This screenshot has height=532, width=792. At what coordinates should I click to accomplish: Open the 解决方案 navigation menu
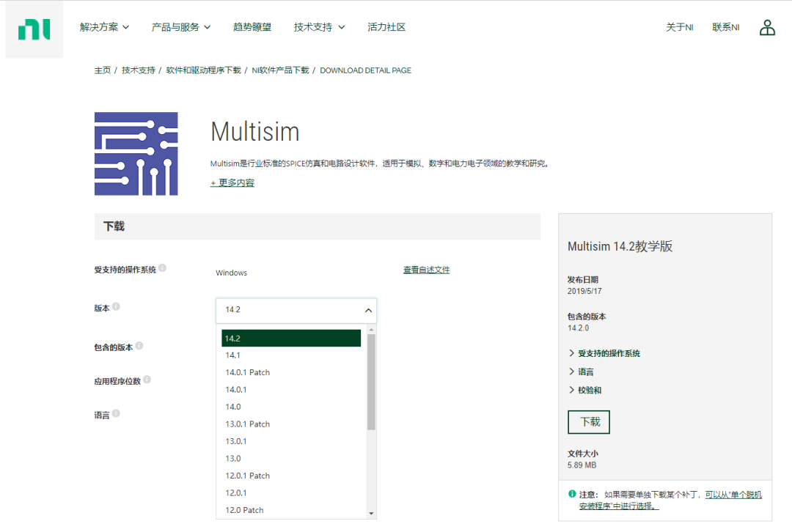coord(104,27)
